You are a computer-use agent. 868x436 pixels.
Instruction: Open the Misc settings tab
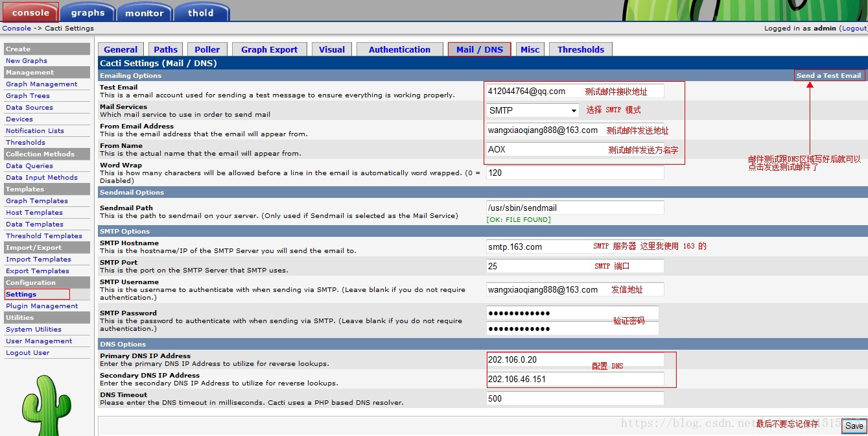pyautogui.click(x=530, y=49)
